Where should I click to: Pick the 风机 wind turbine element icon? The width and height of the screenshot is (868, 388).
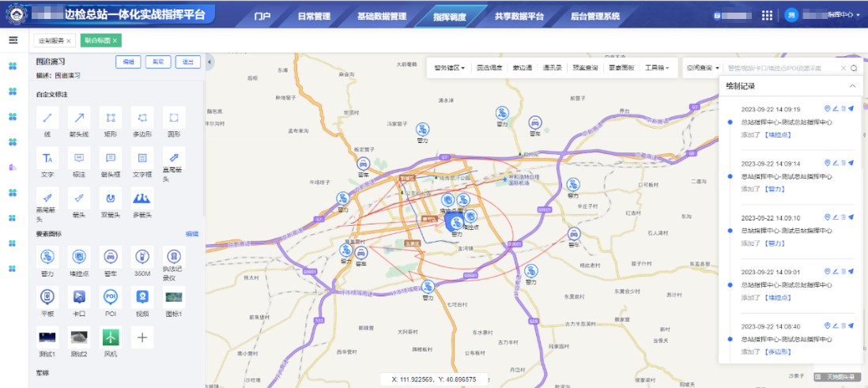[x=111, y=337]
